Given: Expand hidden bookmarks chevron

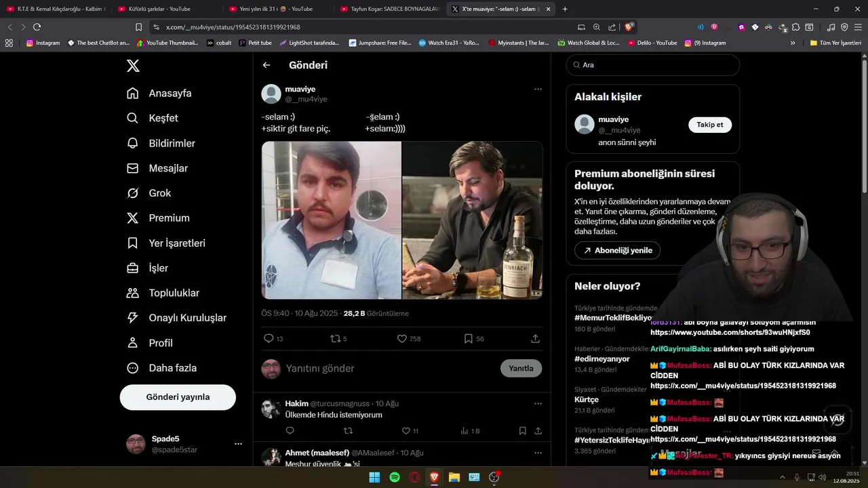Looking at the screenshot, I should (793, 43).
